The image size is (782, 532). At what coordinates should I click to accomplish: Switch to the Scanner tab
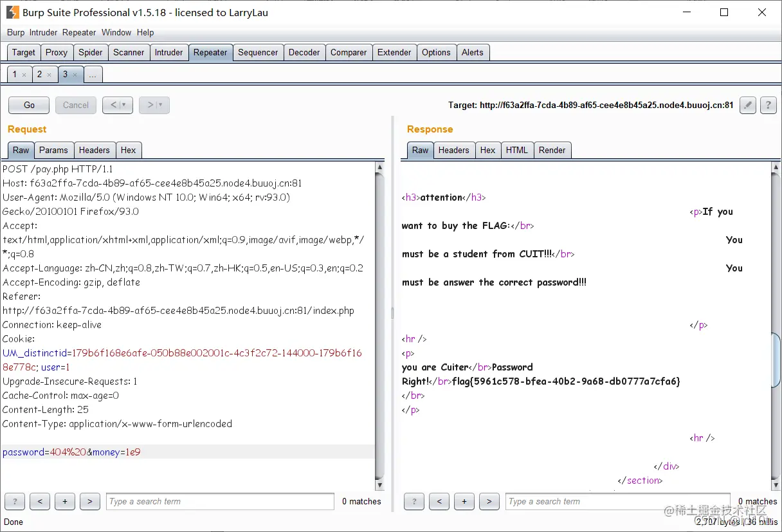point(129,53)
